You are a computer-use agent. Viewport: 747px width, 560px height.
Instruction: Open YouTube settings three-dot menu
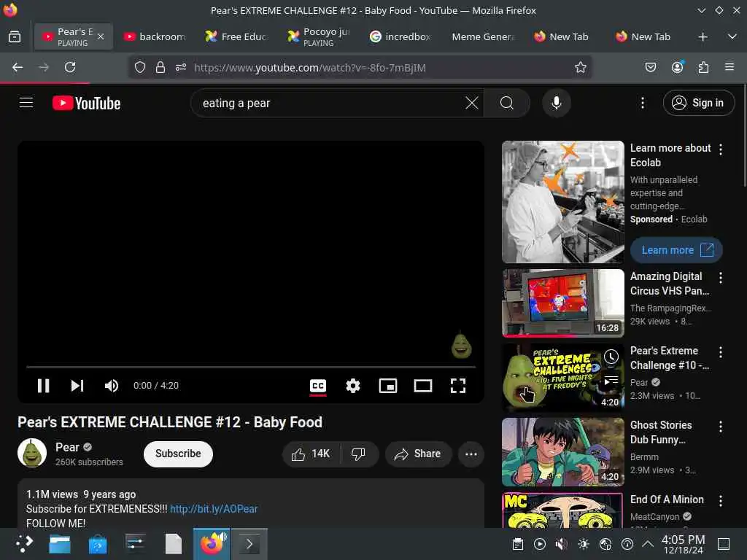(642, 103)
